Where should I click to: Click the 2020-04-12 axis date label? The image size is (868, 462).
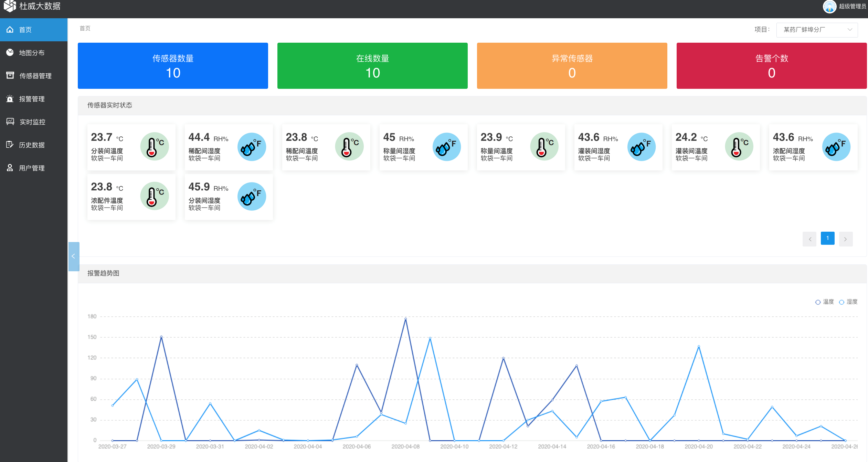[x=503, y=447]
